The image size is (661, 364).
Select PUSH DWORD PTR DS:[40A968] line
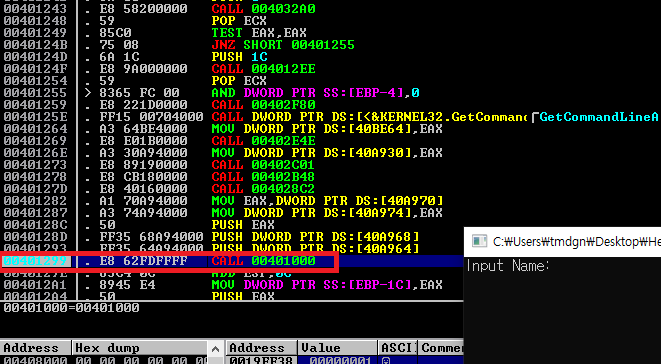tap(315, 237)
